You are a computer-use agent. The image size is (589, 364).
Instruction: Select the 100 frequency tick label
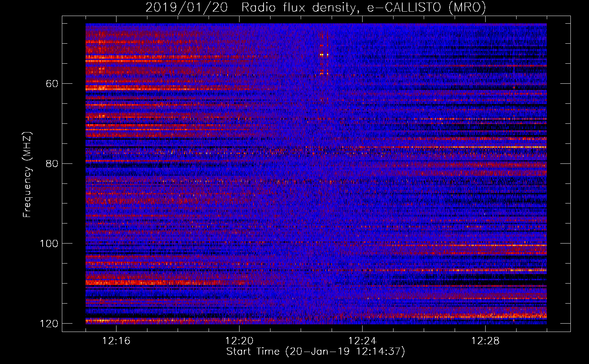click(x=49, y=244)
